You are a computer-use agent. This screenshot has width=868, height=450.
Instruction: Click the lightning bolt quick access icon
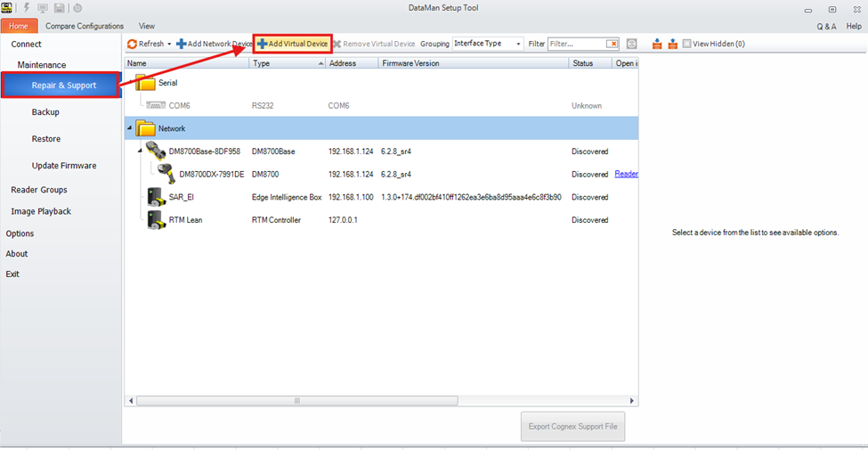(x=27, y=8)
